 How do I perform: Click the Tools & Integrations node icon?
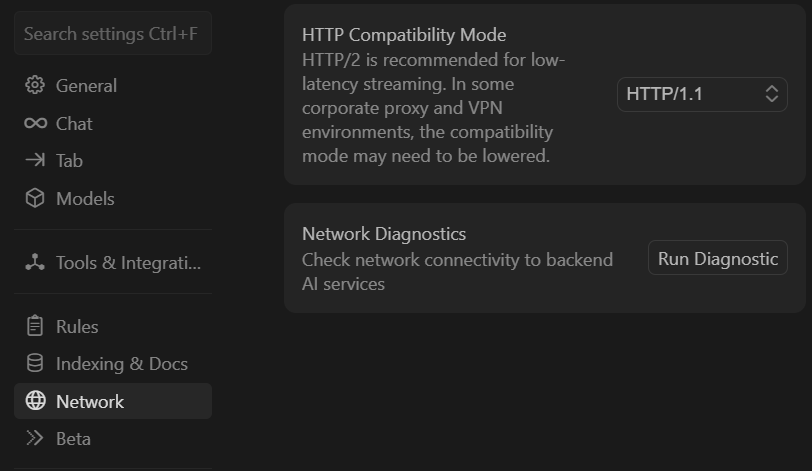pyautogui.click(x=35, y=262)
